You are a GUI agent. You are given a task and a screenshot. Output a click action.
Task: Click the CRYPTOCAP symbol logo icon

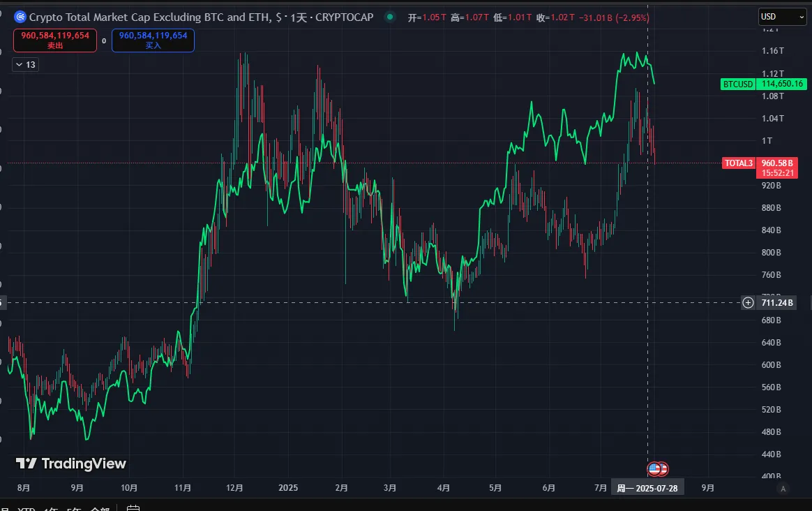point(20,17)
